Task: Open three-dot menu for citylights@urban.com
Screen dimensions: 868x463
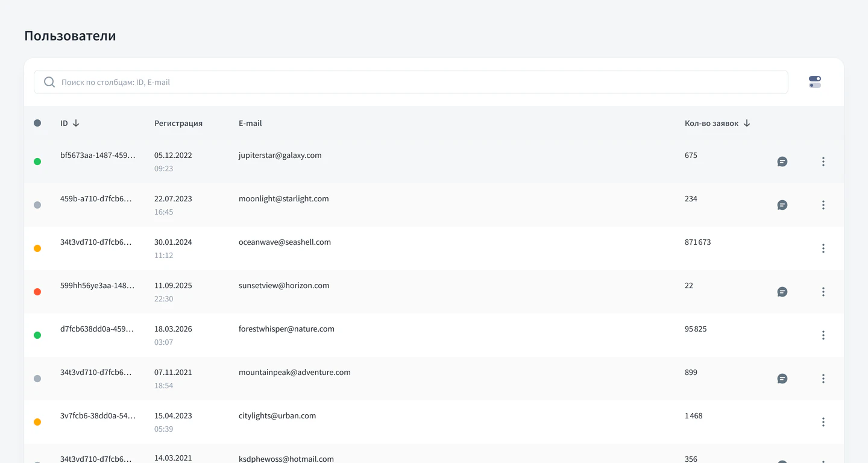Action: click(x=823, y=422)
